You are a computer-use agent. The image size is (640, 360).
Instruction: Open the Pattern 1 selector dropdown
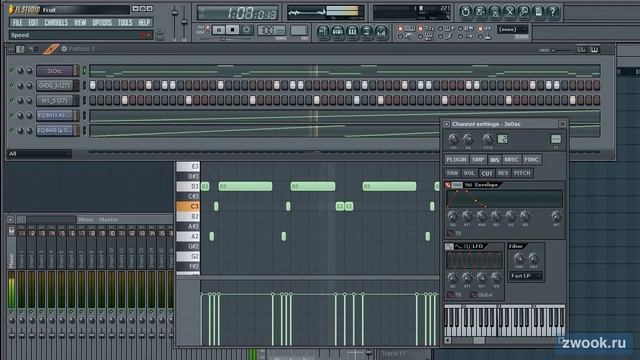pyautogui.click(x=81, y=49)
